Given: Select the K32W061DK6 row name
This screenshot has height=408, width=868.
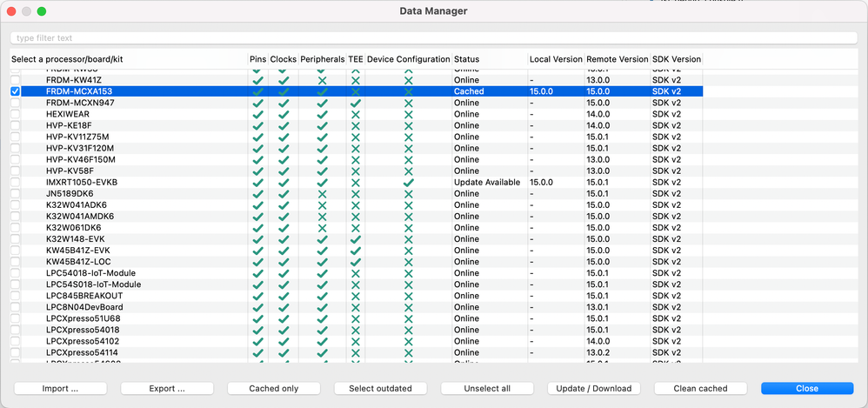Looking at the screenshot, I should 74,228.
